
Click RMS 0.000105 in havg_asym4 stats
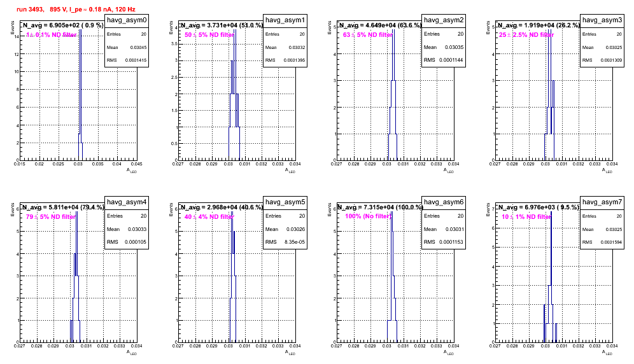(x=127, y=242)
